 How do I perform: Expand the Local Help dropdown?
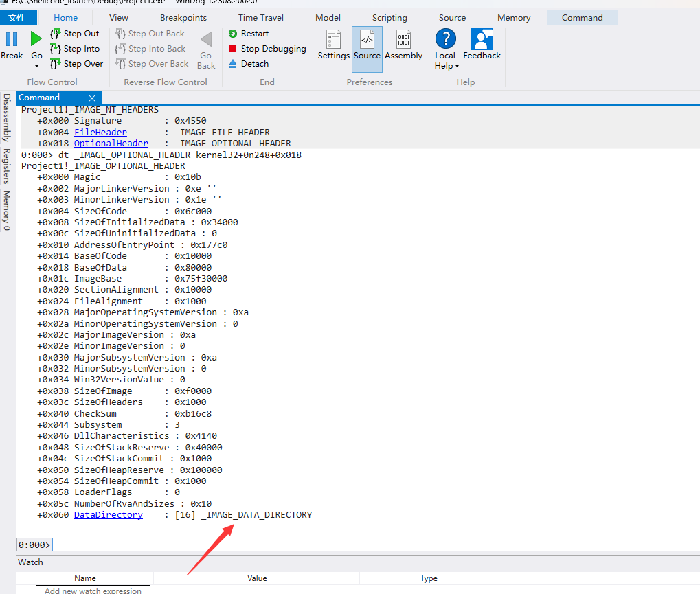(x=457, y=67)
